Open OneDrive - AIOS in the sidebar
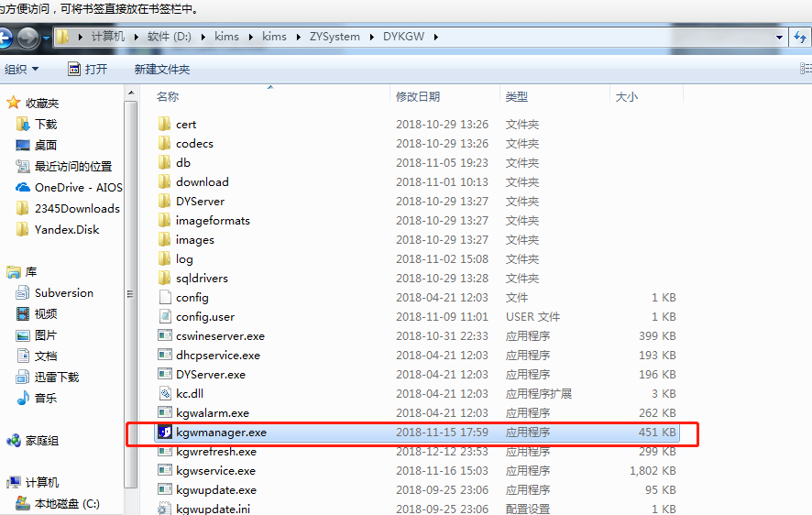Image resolution: width=812 pixels, height=515 pixels. [x=78, y=187]
